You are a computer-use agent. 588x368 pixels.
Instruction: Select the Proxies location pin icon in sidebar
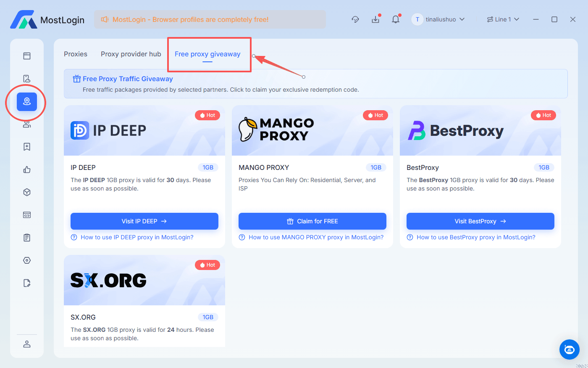(x=26, y=102)
